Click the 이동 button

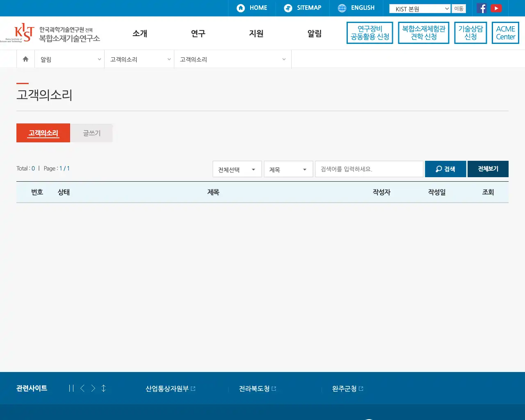pos(459,9)
